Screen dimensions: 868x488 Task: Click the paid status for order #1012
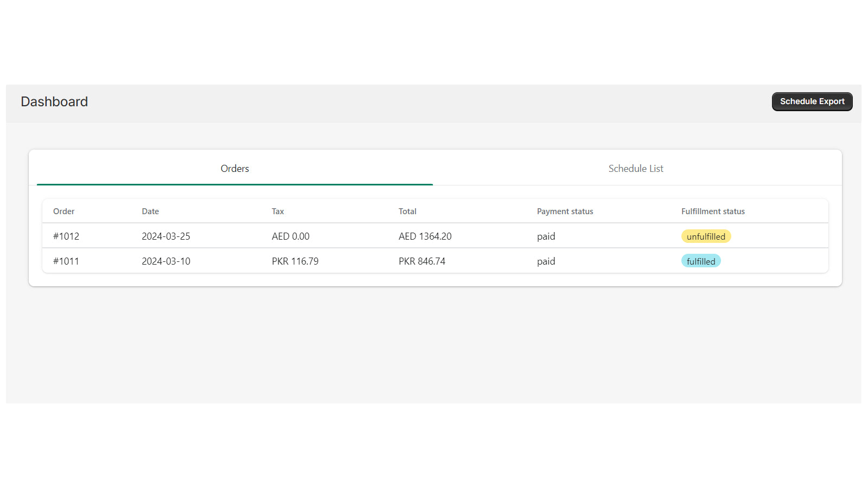coord(546,236)
